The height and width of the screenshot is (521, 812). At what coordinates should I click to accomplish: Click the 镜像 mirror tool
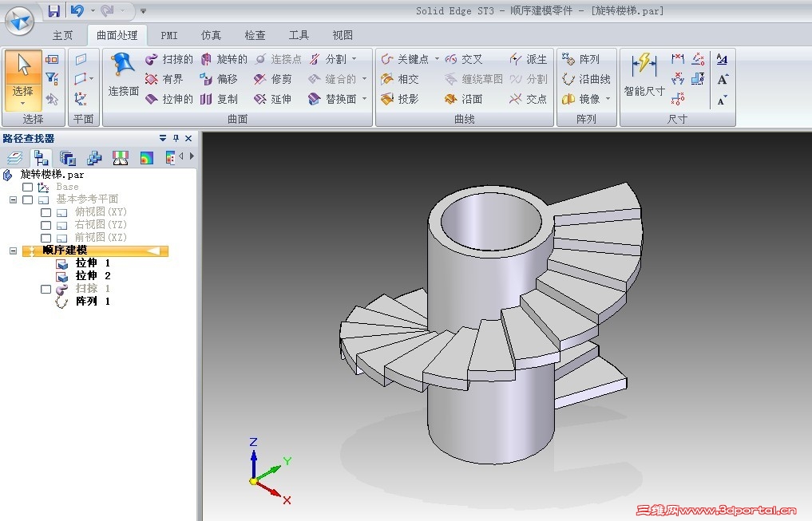coord(581,99)
